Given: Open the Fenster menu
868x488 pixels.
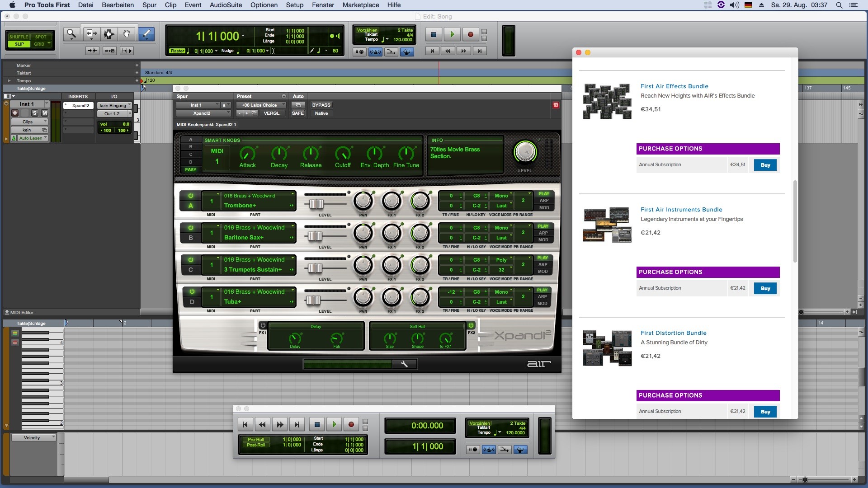Looking at the screenshot, I should pos(323,5).
